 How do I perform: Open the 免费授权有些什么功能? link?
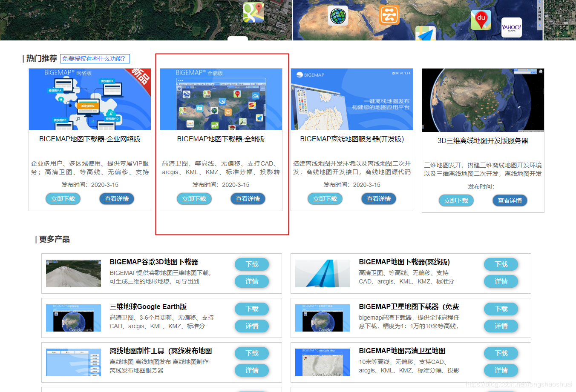point(95,59)
